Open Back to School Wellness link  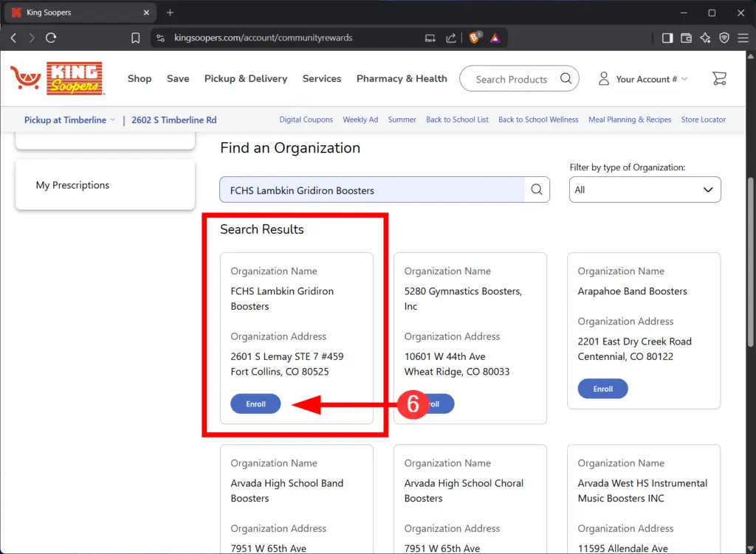point(538,120)
